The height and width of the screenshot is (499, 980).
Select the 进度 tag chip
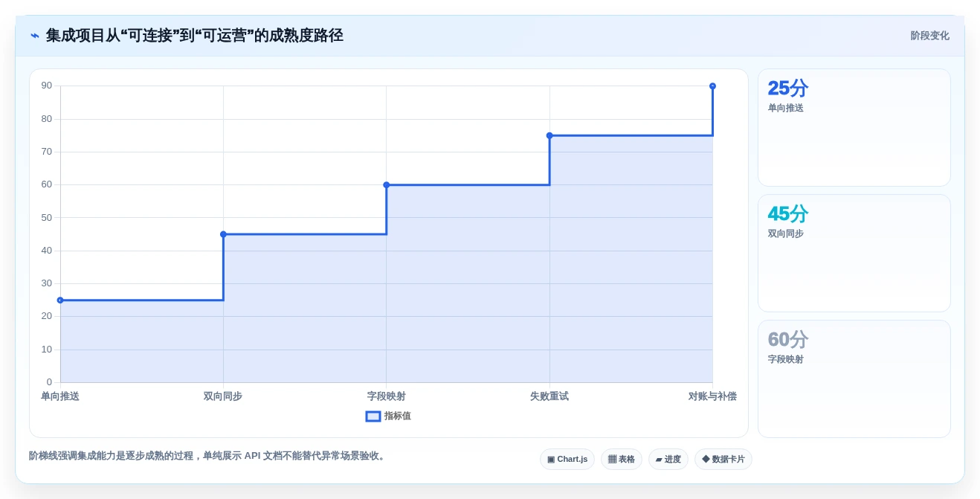[x=668, y=459]
